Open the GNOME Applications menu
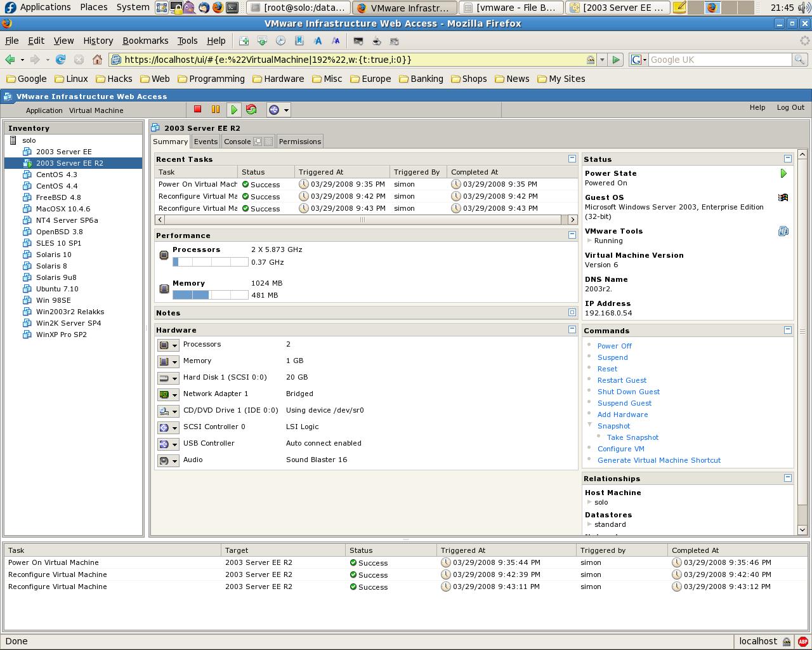 click(38, 7)
